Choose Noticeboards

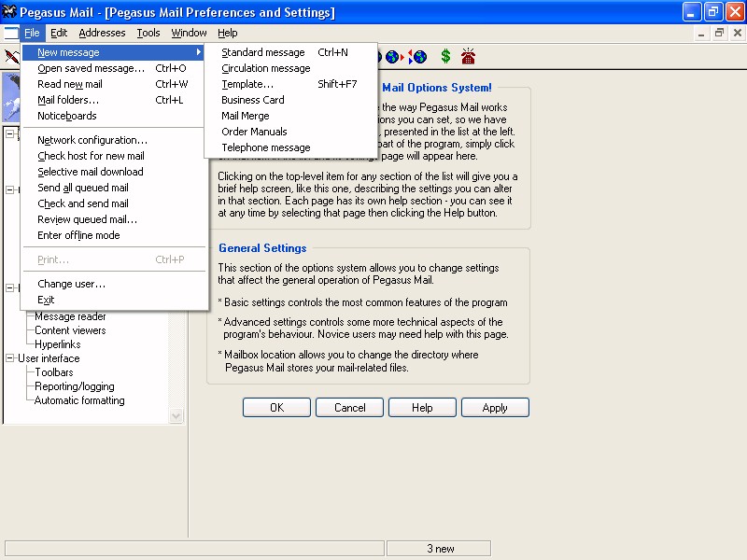click(114, 116)
